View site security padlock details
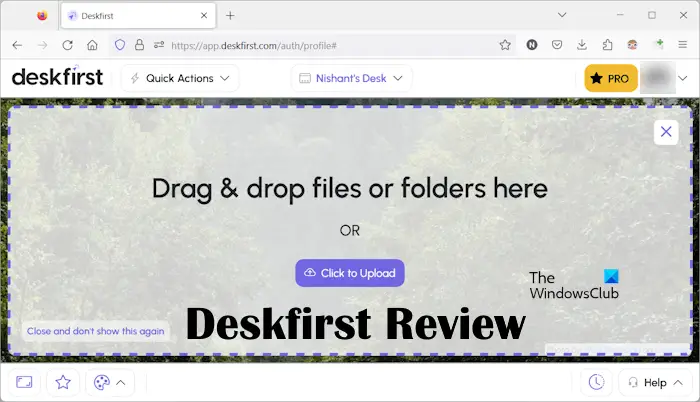The height and width of the screenshot is (402, 700). point(139,45)
